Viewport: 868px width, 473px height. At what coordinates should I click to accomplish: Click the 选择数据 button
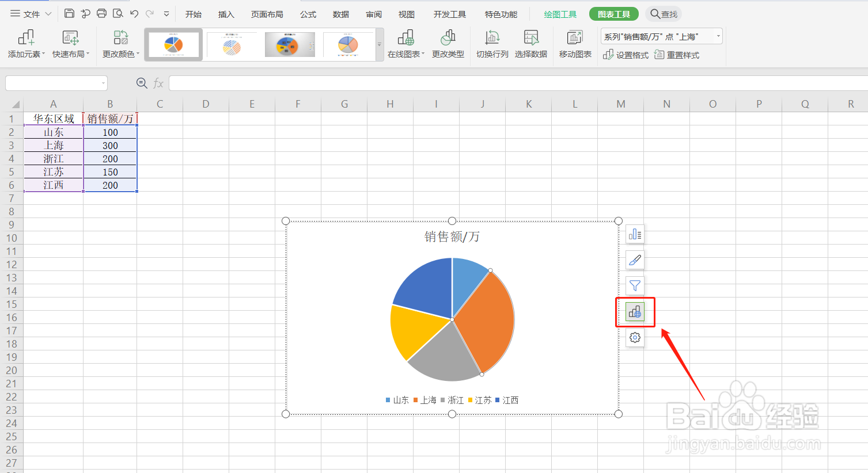point(531,44)
